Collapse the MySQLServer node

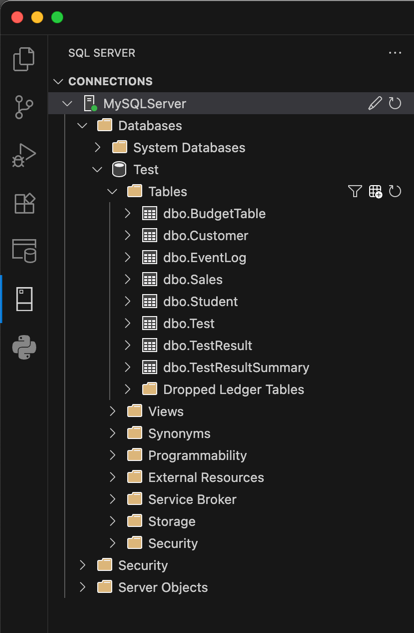pyautogui.click(x=67, y=104)
